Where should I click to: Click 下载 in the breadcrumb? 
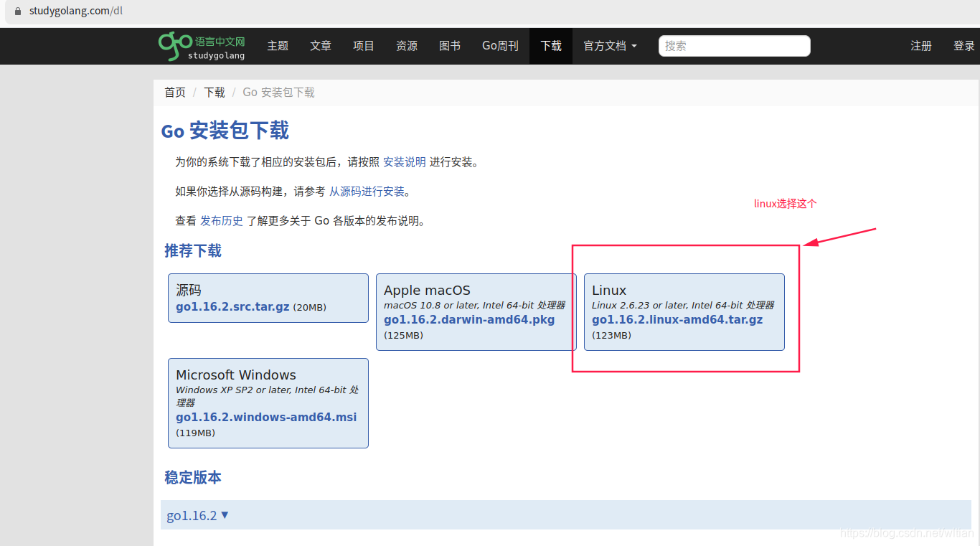pos(215,93)
